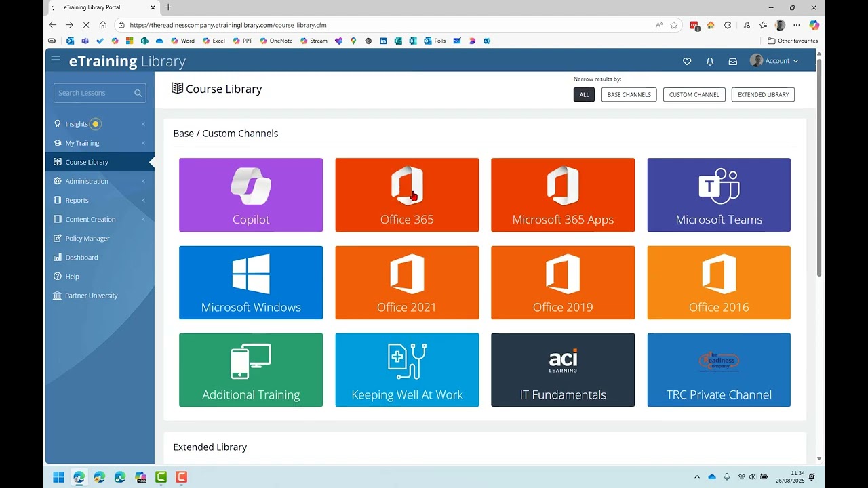
Task: Open the Account dropdown menu
Action: click(x=774, y=61)
